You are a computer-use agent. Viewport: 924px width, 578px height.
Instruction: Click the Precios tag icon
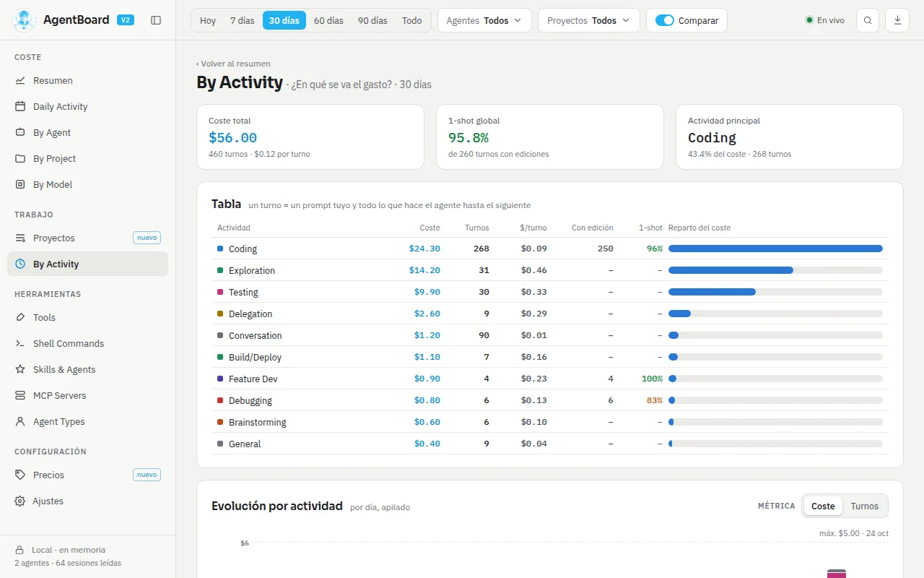click(x=20, y=475)
